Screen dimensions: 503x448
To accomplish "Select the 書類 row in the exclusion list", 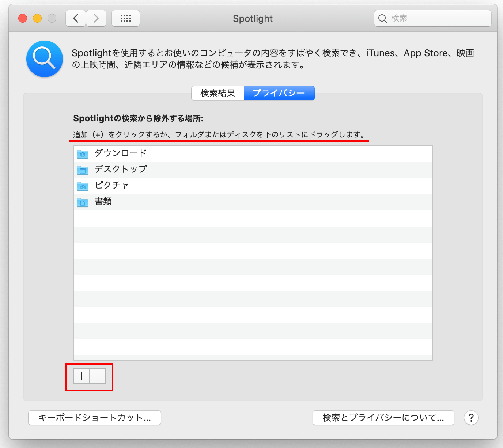I will click(x=219, y=202).
